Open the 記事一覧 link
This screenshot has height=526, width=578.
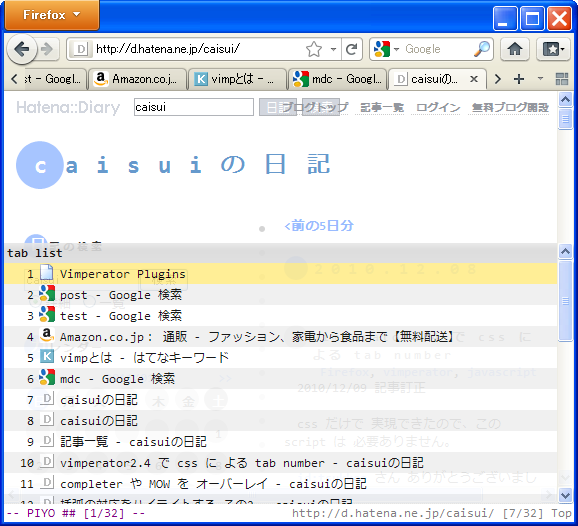tap(382, 107)
